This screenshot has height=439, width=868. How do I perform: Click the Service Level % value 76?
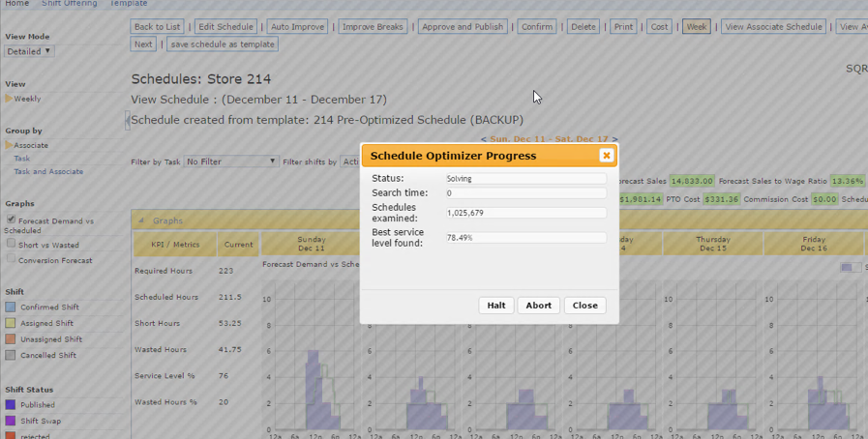coord(224,376)
